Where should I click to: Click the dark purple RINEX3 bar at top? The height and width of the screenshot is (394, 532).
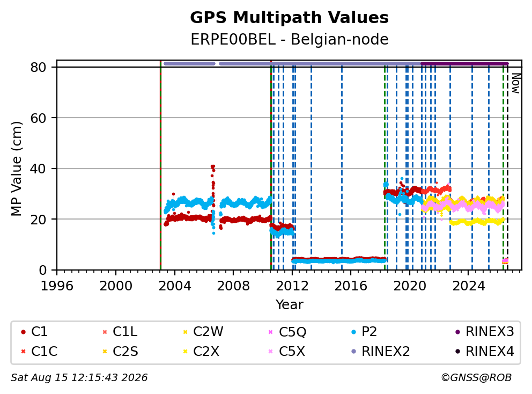(464, 63)
